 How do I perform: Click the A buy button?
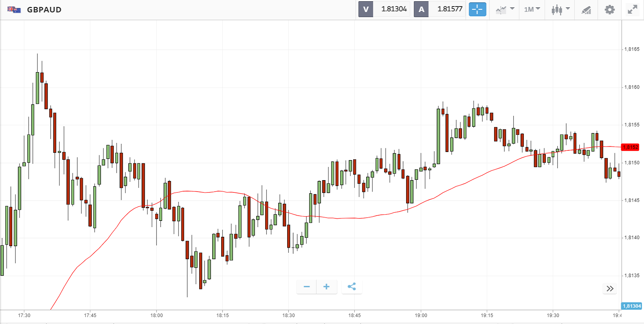[x=421, y=9]
